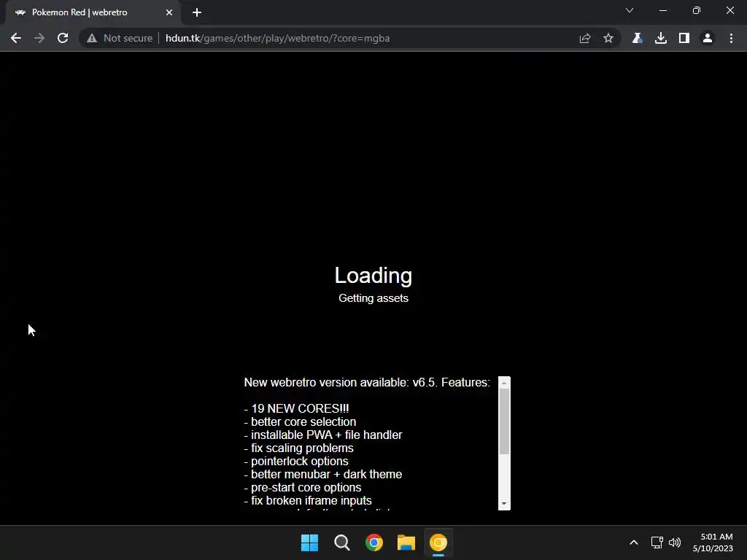Screen dimensions: 747x560
Task: Open a new browser tab
Action: tap(197, 12)
